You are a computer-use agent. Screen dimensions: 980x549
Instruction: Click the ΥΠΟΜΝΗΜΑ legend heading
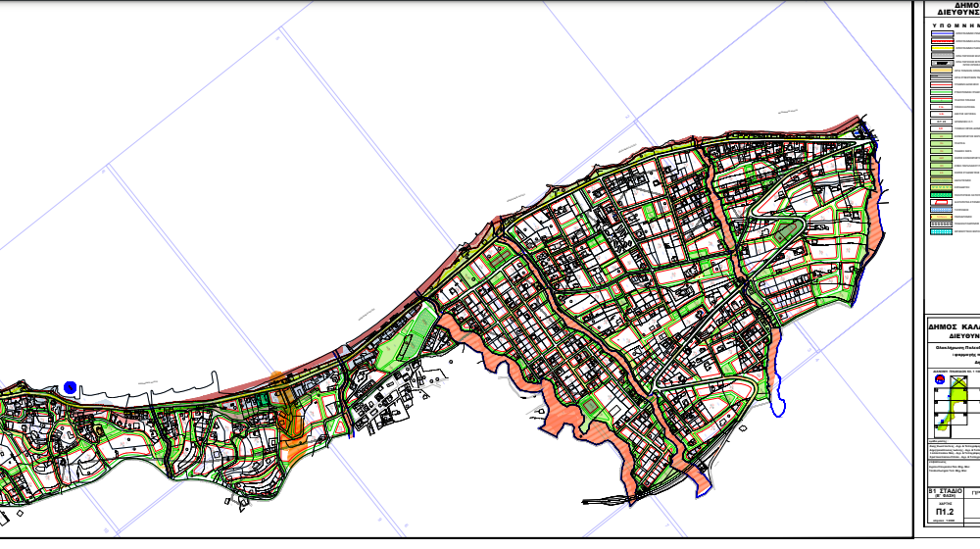(x=956, y=25)
